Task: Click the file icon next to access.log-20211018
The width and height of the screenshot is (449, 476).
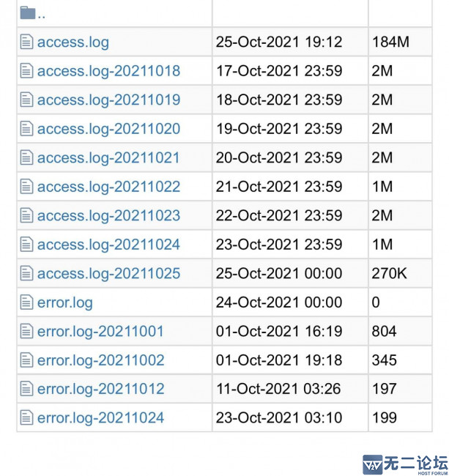Action: (x=26, y=71)
